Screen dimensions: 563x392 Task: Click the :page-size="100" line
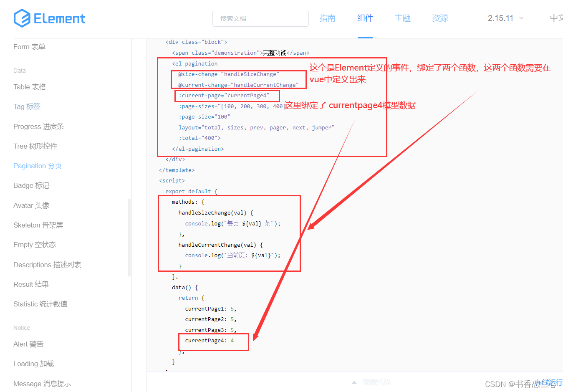204,117
